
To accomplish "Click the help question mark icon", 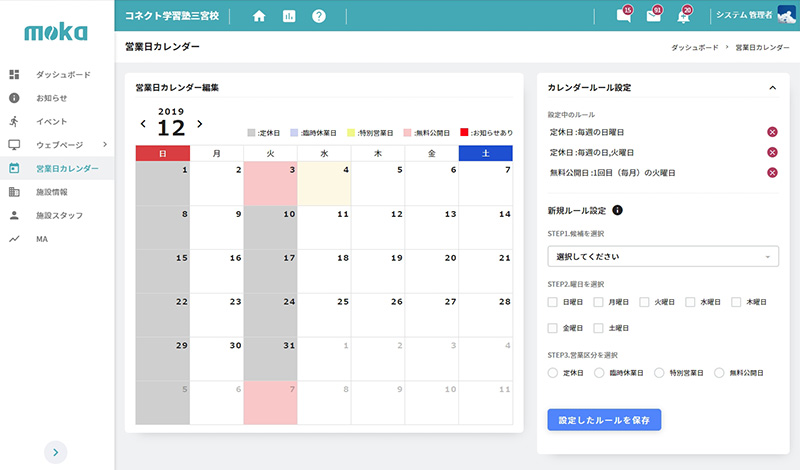I will click(319, 16).
